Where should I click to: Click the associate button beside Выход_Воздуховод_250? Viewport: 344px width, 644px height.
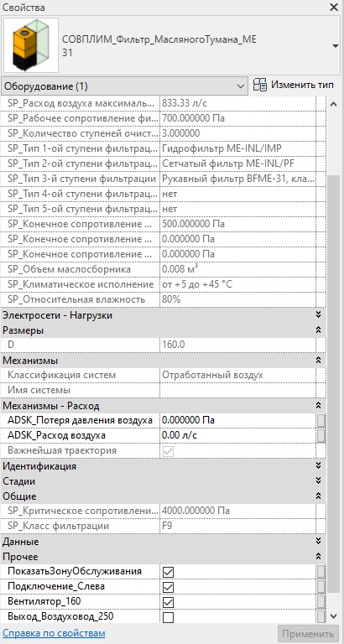[321, 616]
